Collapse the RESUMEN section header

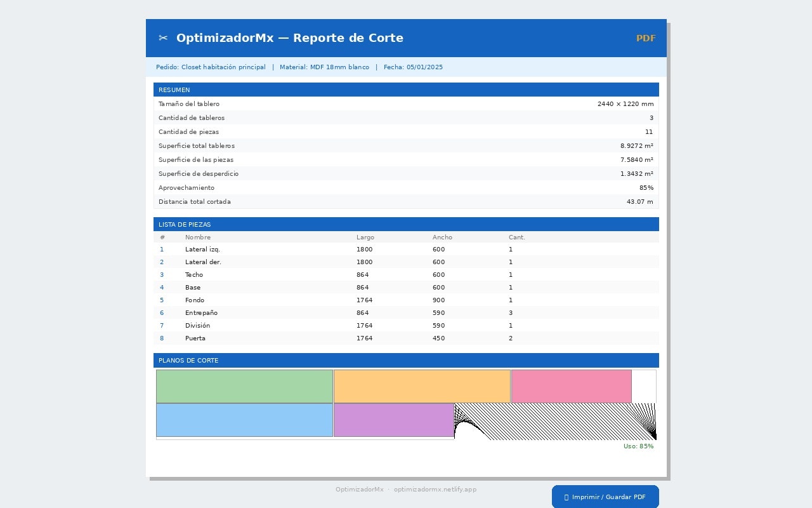coord(406,90)
